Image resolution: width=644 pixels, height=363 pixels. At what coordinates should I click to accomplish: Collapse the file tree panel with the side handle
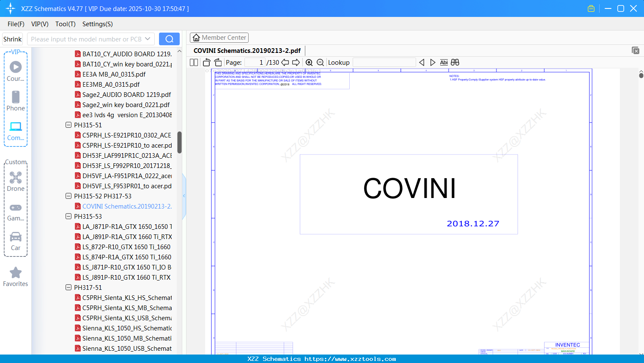click(184, 196)
